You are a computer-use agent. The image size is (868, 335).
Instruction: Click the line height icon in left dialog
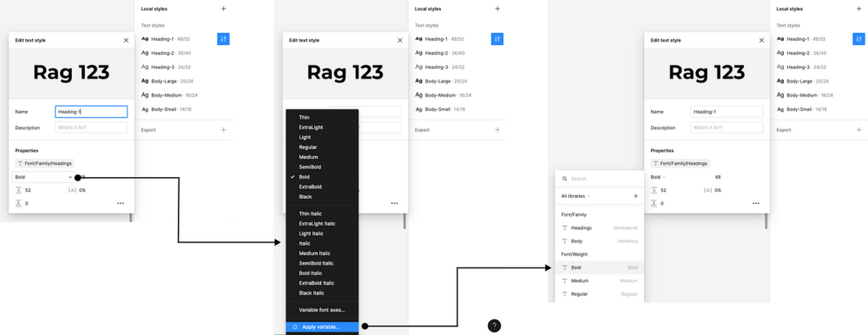click(x=18, y=190)
